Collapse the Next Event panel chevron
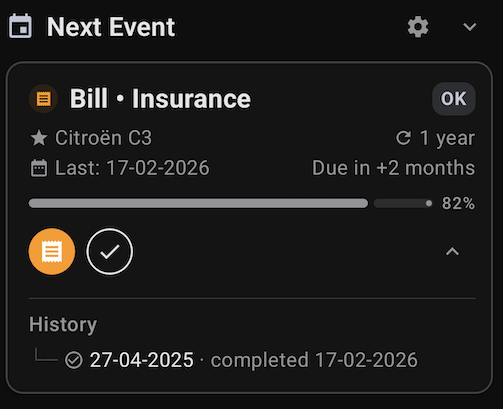Screen dimensions: 503x409 pos(469,27)
